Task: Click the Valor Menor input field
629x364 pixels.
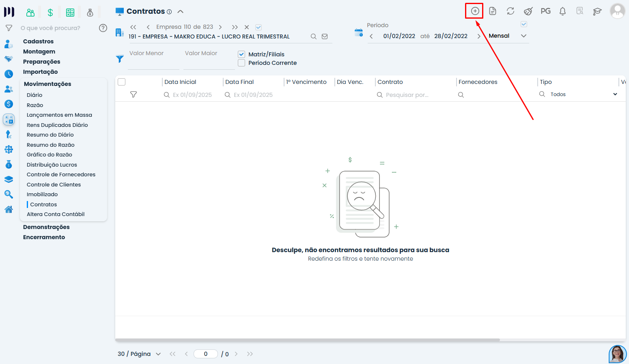Action: click(x=153, y=59)
